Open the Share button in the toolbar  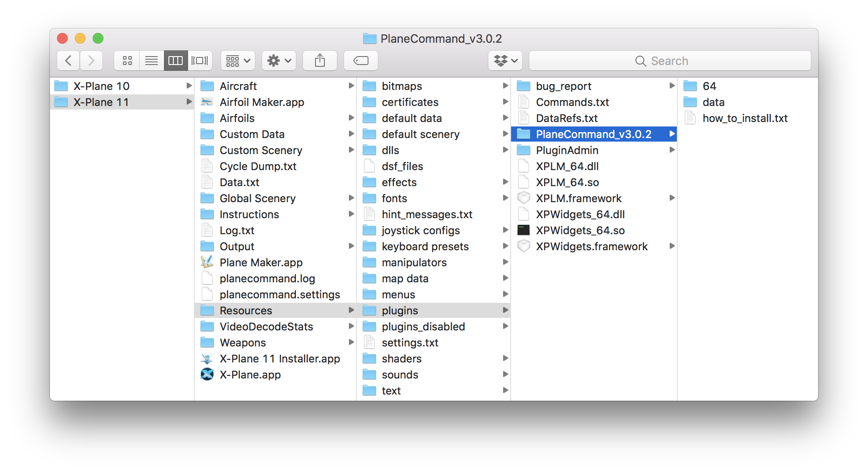[319, 61]
